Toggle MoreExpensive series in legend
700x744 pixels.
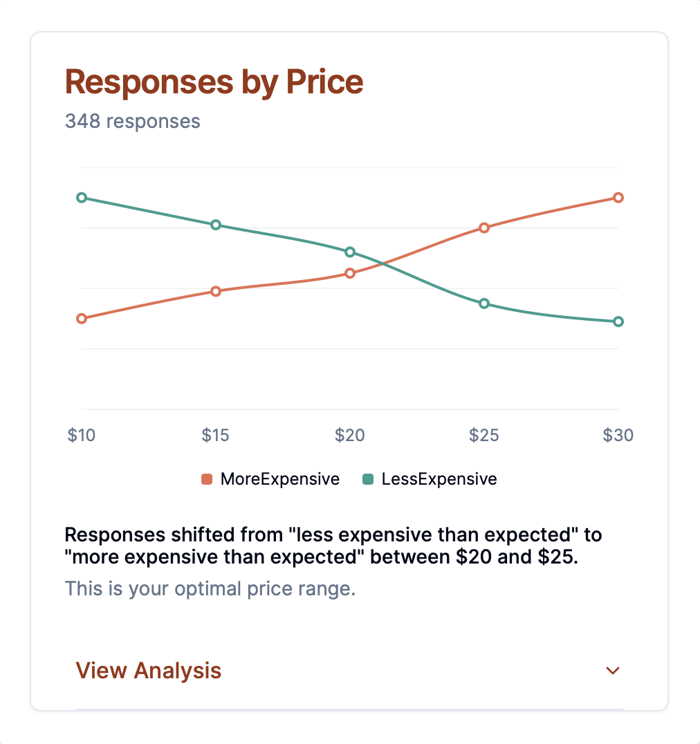[279, 479]
